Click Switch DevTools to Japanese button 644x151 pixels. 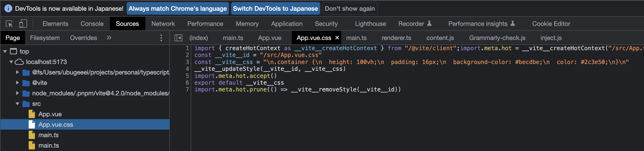pyautogui.click(x=275, y=8)
